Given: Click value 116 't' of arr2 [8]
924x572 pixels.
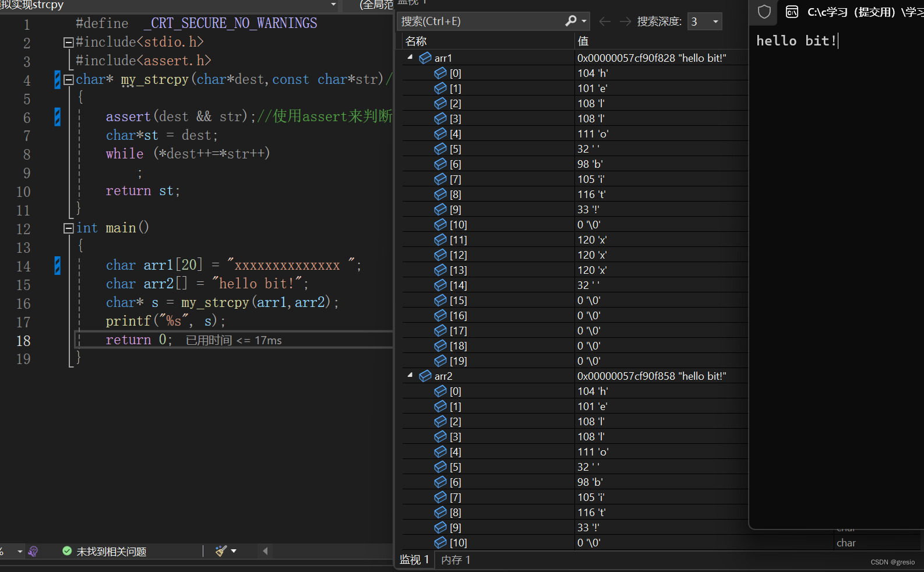Looking at the screenshot, I should click(591, 513).
